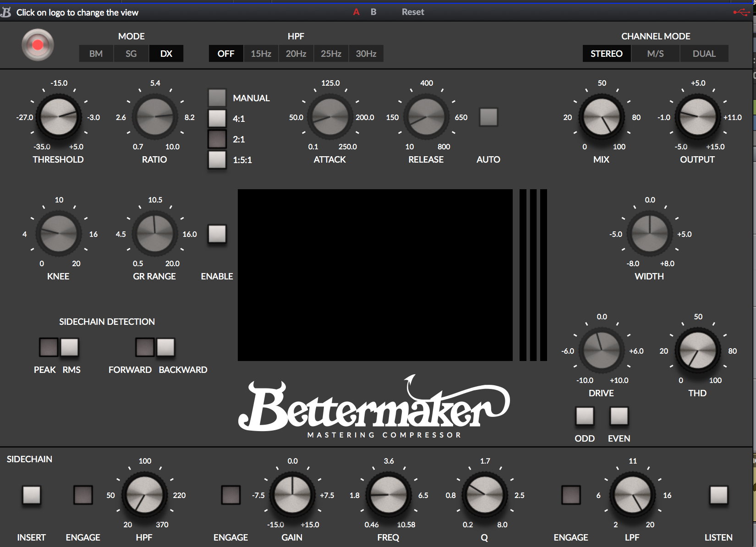Click the sidechain FREQ knob

coord(389,495)
